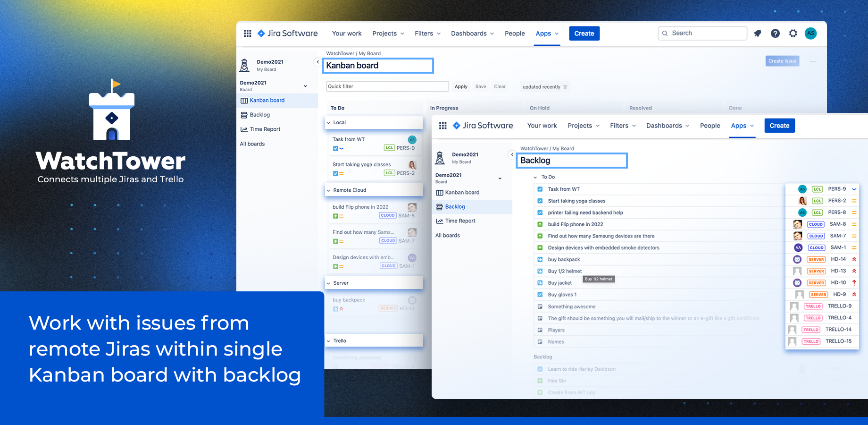Click the VA avatar on SAM-1 backlog row
The image size is (868, 425).
pyautogui.click(x=798, y=247)
